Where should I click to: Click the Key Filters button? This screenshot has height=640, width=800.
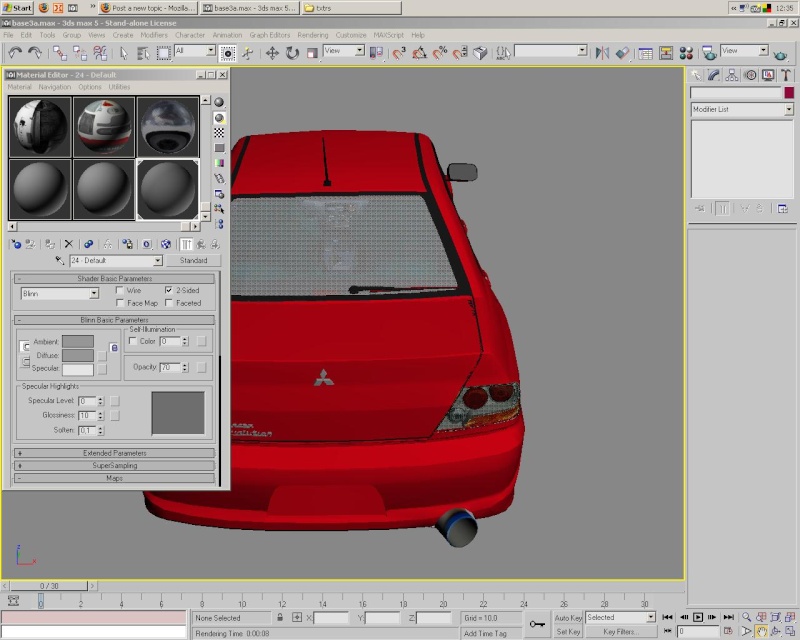[x=620, y=632]
